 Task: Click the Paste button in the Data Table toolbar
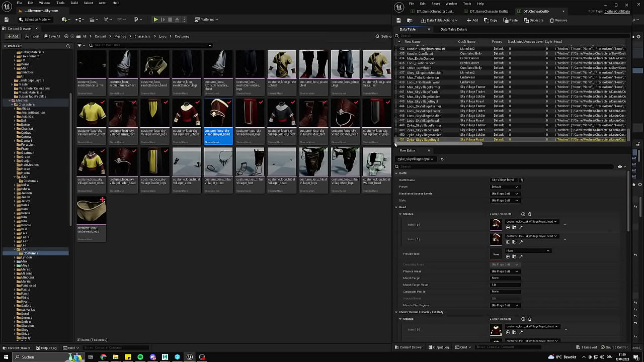coord(510,20)
